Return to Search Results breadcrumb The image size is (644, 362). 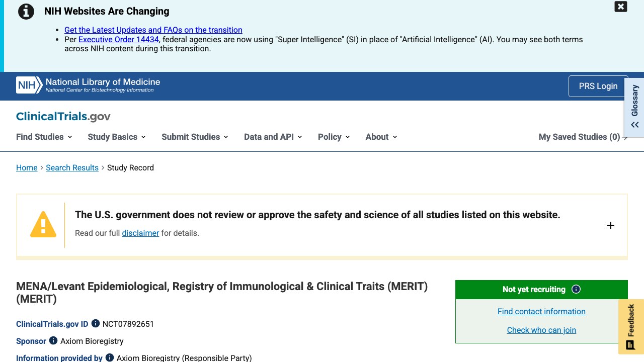[x=72, y=167]
